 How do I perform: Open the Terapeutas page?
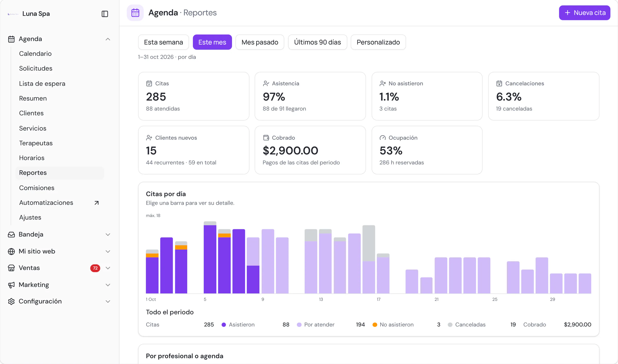(x=36, y=143)
